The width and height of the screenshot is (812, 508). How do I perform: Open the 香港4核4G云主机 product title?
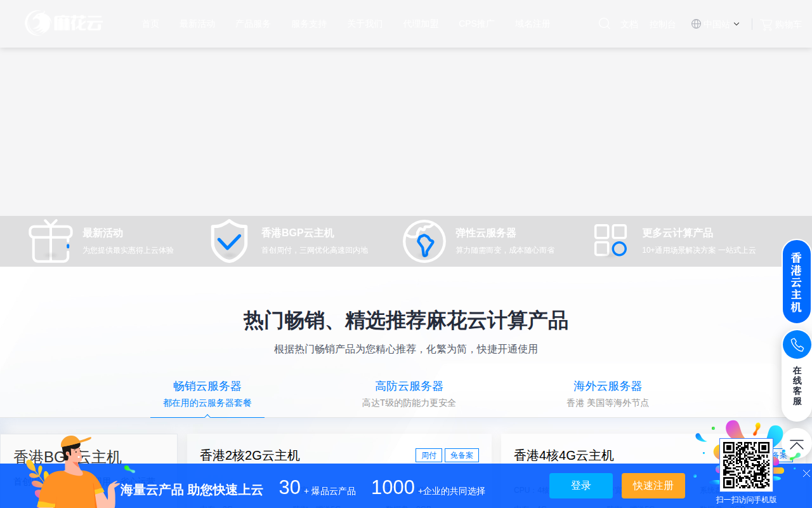coord(564,455)
